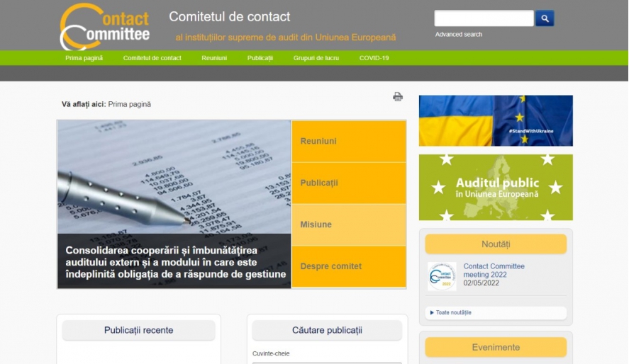Open Advanced search link
This screenshot has height=364, width=629.
coord(459,35)
